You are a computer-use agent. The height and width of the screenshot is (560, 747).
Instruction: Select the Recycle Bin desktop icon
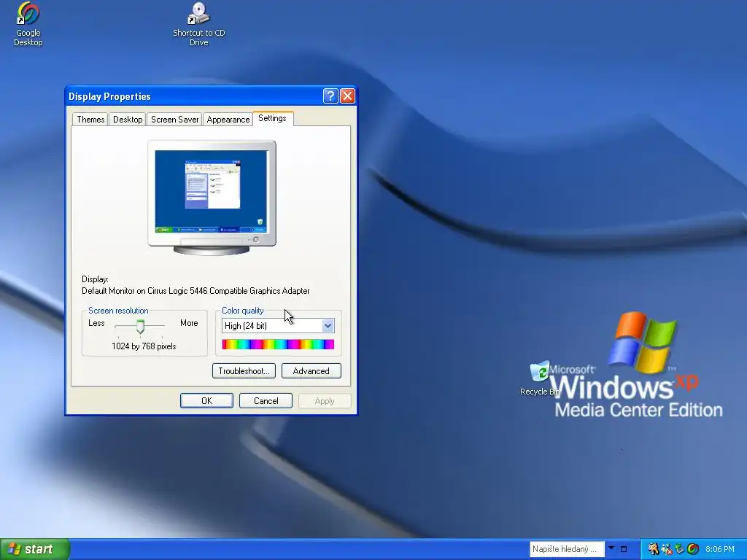point(540,371)
